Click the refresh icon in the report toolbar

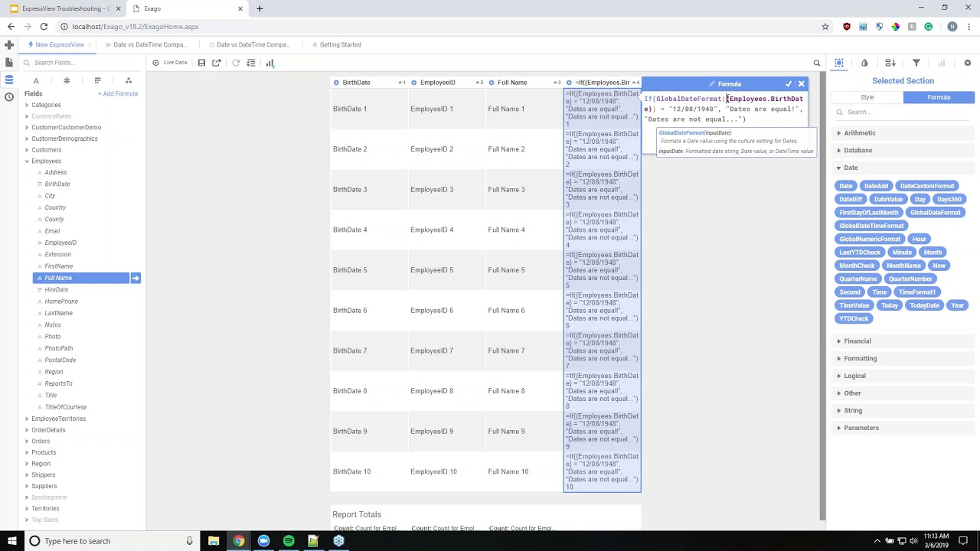236,63
